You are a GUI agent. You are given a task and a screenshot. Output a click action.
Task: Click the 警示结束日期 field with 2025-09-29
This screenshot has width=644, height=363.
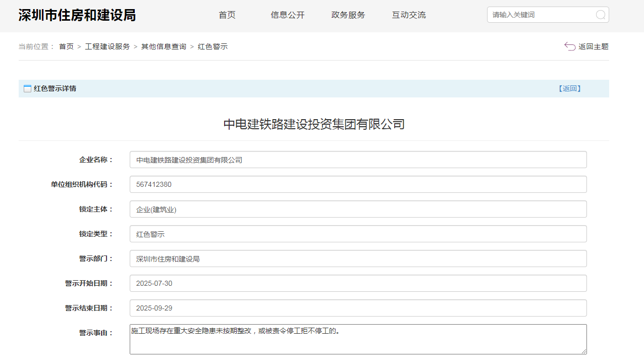(358, 308)
